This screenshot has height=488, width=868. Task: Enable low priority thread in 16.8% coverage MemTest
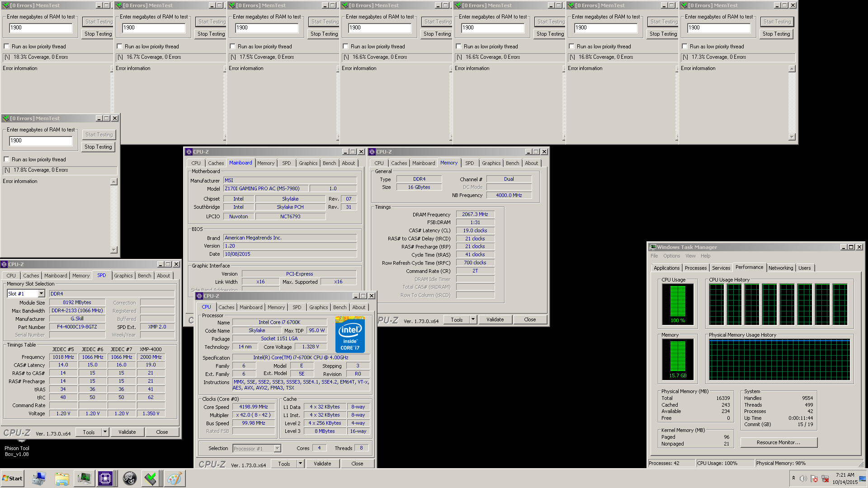pyautogui.click(x=572, y=47)
